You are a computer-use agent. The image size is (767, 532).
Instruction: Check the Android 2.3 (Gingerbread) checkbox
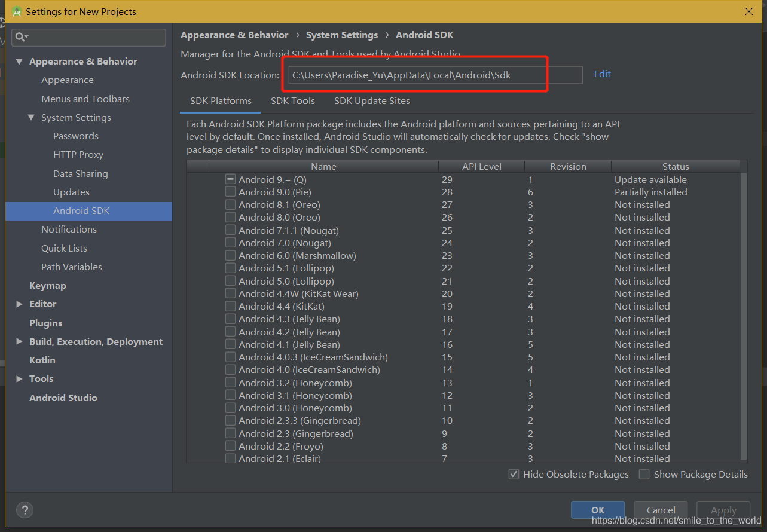230,433
